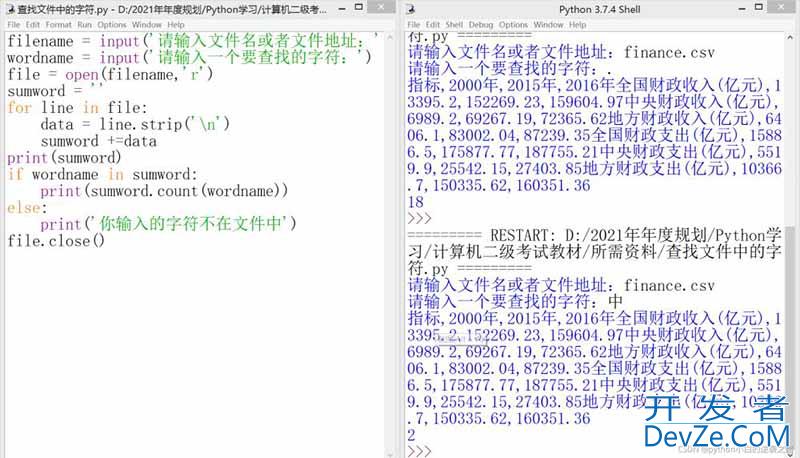Screen dimensions: 800x458
Task: Open the Format menu in the editor window
Action: [58, 24]
